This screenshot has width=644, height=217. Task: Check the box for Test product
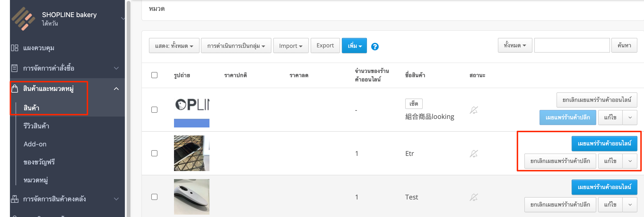(x=154, y=197)
